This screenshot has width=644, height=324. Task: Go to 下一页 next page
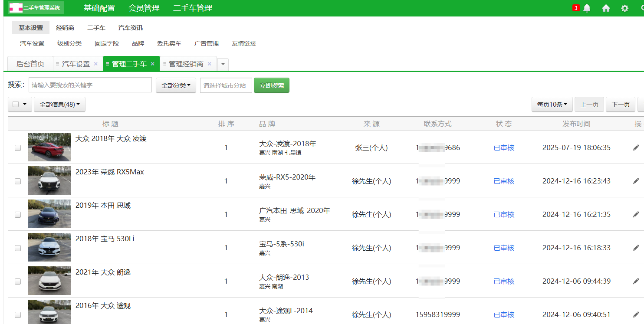pos(621,105)
